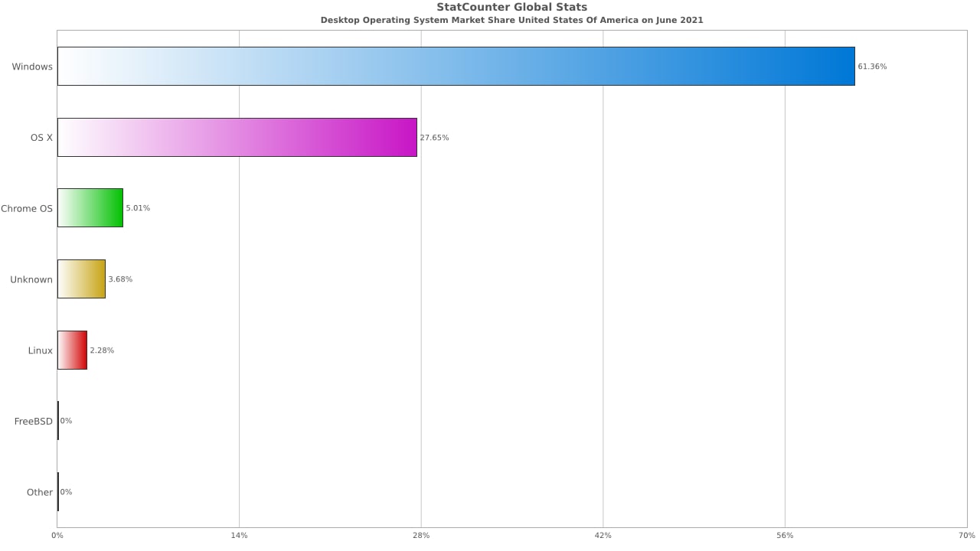Screen dimensions: 980x551
Task: Click the 14% x-axis tick label
Action: point(239,535)
